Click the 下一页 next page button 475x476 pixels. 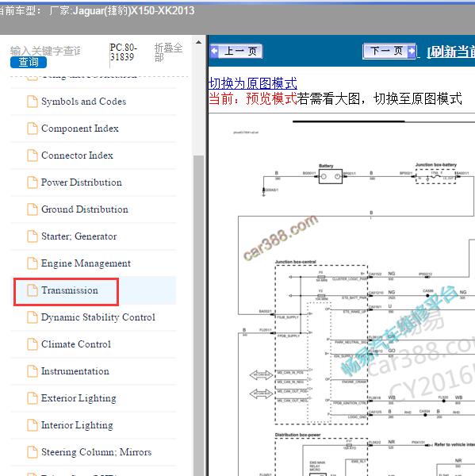[x=389, y=51]
